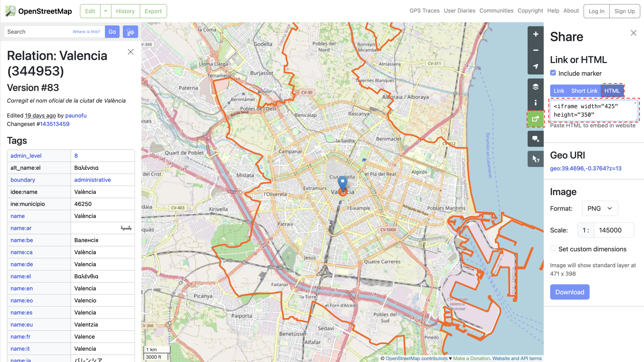644x362 pixels.
Task: Zoom out with the minus map control
Action: [535, 50]
